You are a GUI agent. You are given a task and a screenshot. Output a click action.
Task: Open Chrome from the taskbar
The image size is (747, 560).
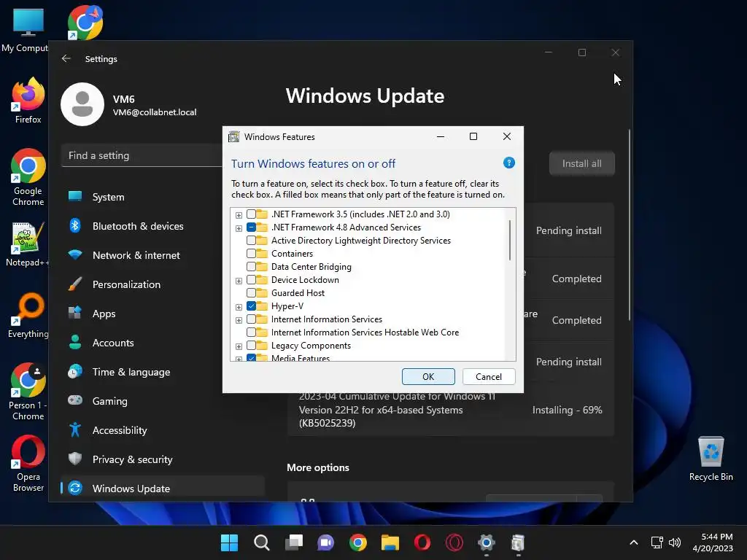click(357, 542)
